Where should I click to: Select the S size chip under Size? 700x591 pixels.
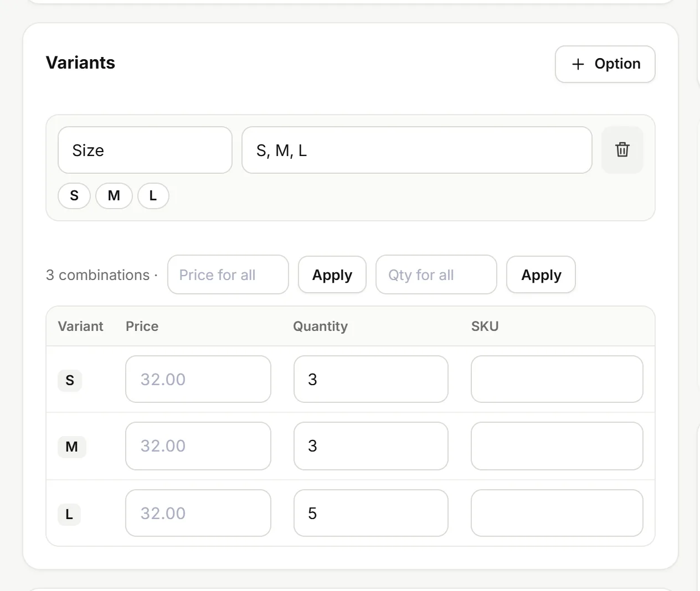coord(74,196)
